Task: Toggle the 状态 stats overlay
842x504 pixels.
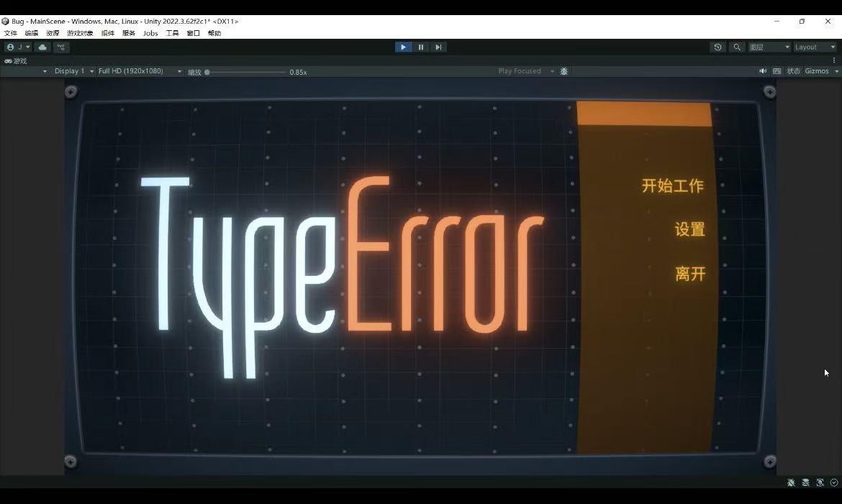Action: [793, 71]
